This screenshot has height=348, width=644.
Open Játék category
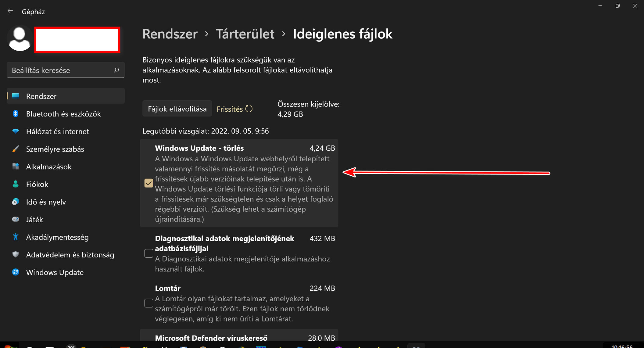[66, 220]
